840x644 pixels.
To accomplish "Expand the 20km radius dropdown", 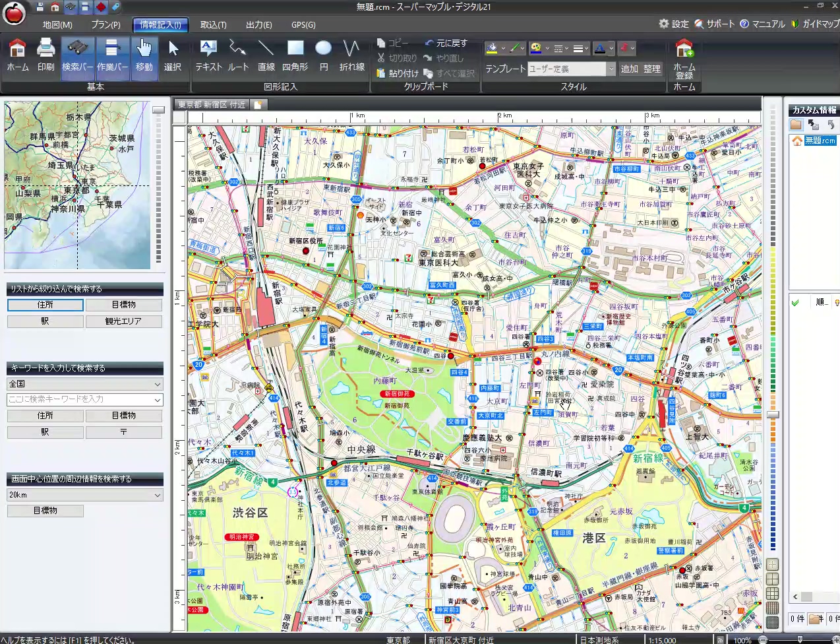I will pos(157,495).
